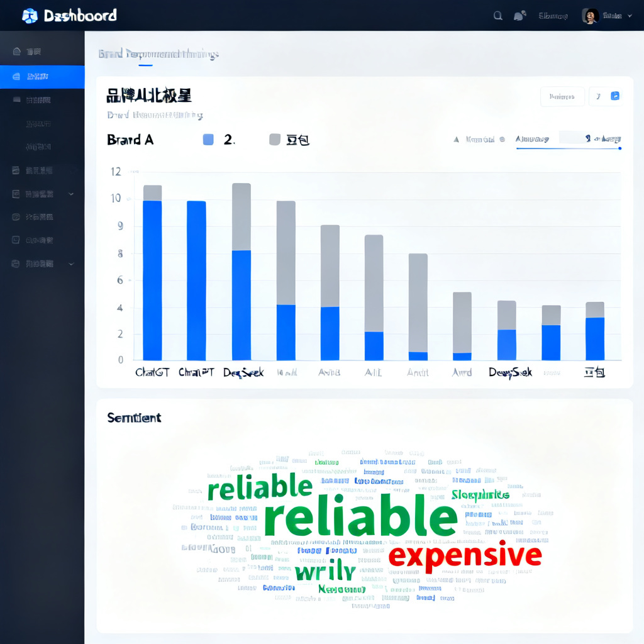Click the ChatGT axis label
The width and height of the screenshot is (644, 644).
coord(152,372)
